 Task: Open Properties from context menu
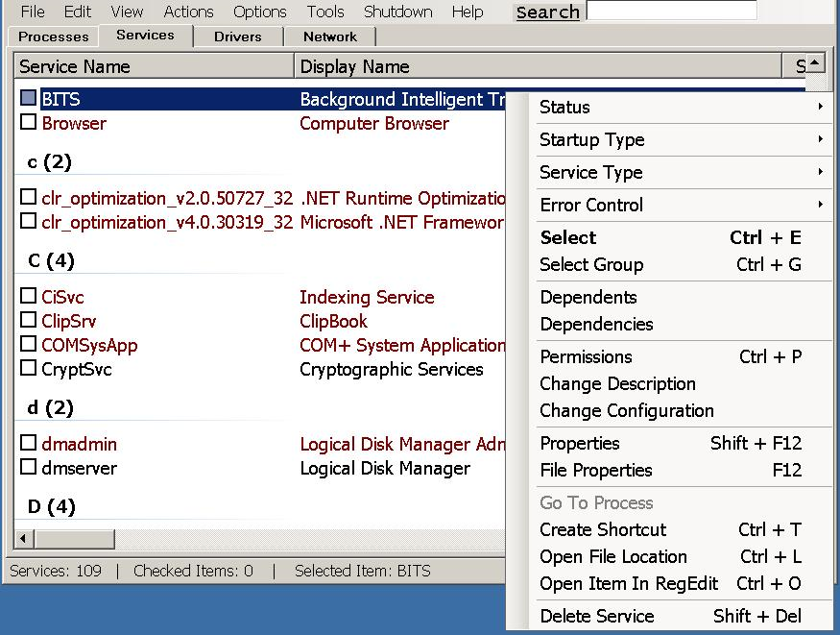tap(683, 443)
